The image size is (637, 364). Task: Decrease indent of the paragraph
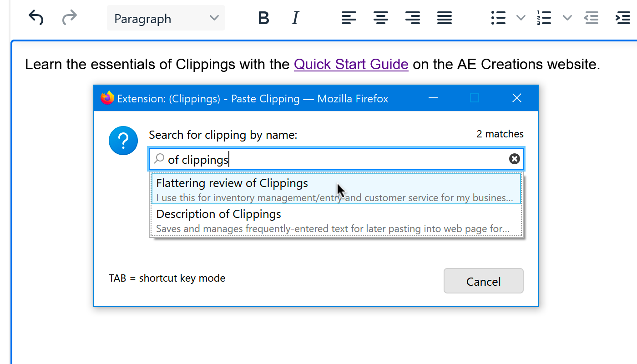[x=591, y=18]
